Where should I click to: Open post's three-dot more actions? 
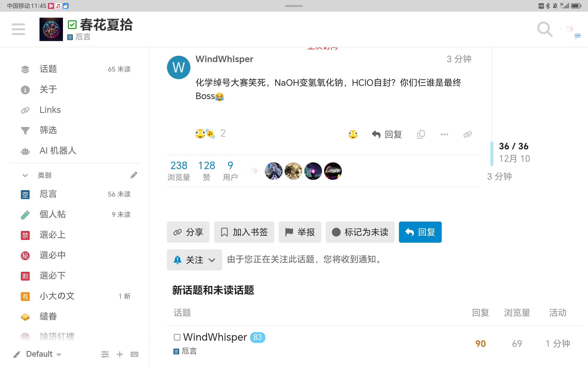coord(444,134)
